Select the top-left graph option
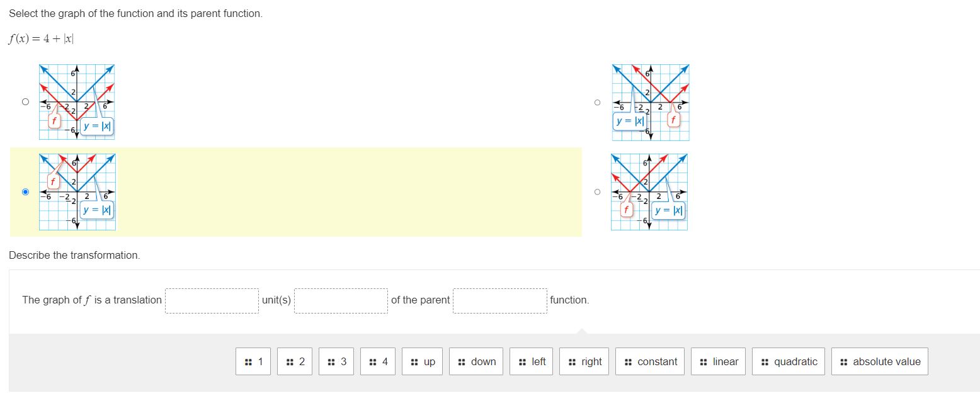The width and height of the screenshot is (980, 396). click(25, 101)
